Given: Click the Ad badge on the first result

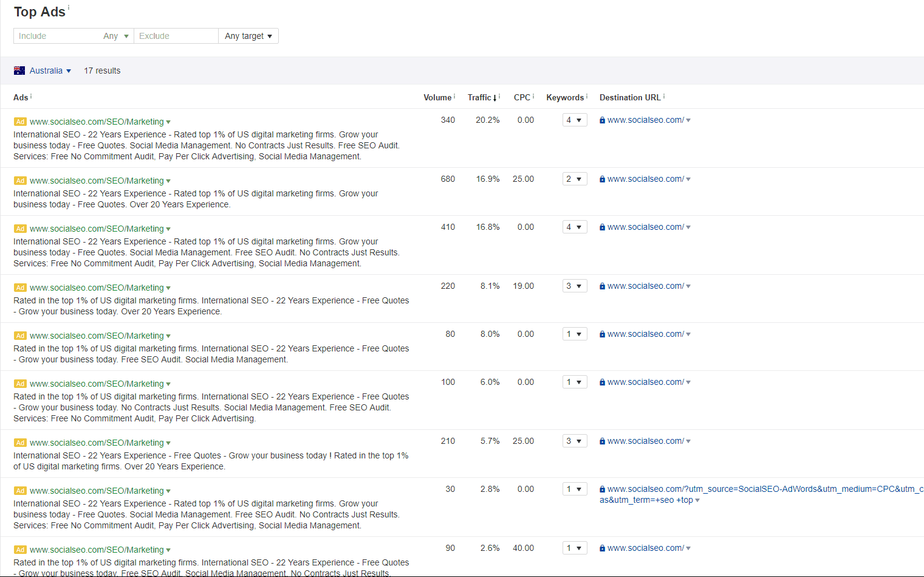Looking at the screenshot, I should pyautogui.click(x=20, y=122).
